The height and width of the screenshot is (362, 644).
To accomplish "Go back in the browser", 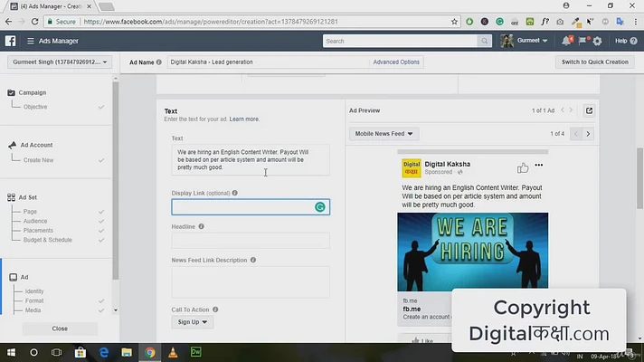I will pyautogui.click(x=9, y=22).
